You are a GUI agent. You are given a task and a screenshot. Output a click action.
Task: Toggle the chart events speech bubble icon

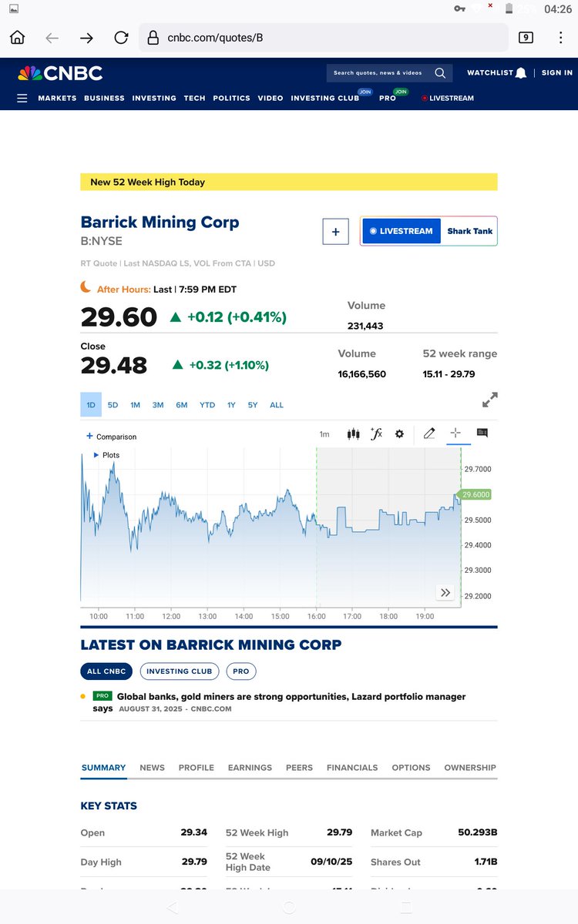coord(482,434)
